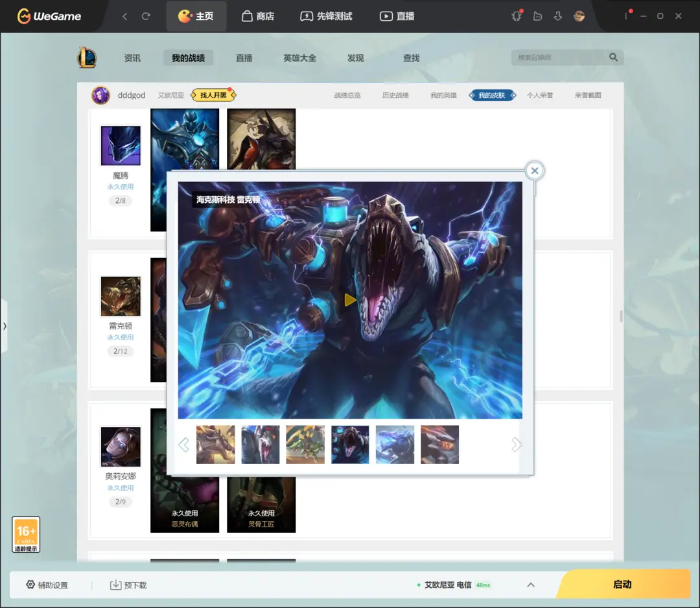
Task: Open the 恶灵布偶 skin card
Action: [x=185, y=504]
